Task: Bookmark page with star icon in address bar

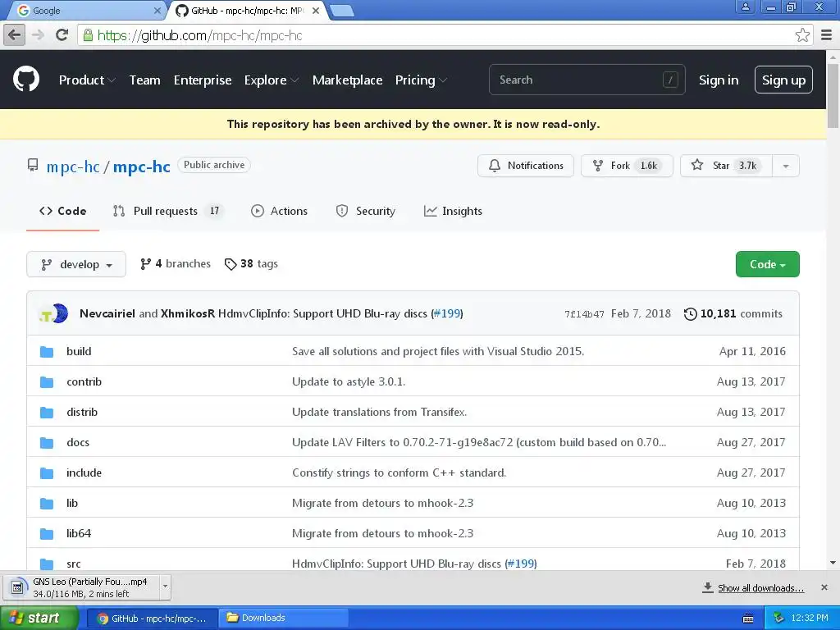Action: [802, 35]
